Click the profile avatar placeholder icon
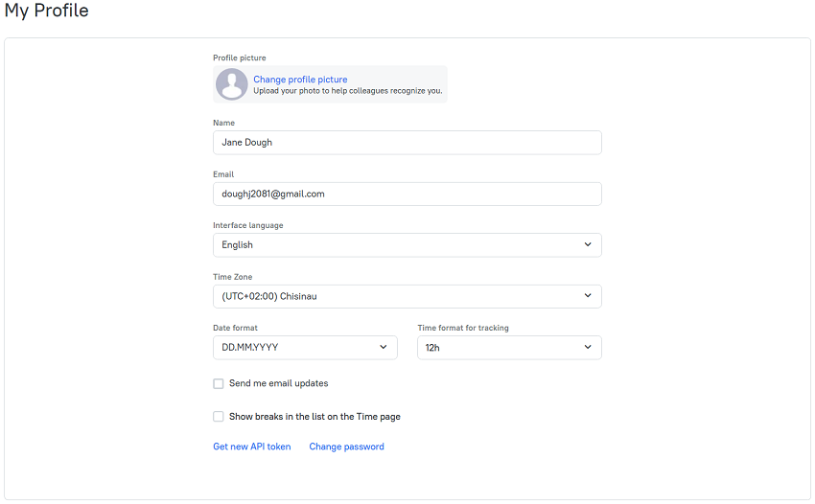815x504 pixels. point(232,84)
